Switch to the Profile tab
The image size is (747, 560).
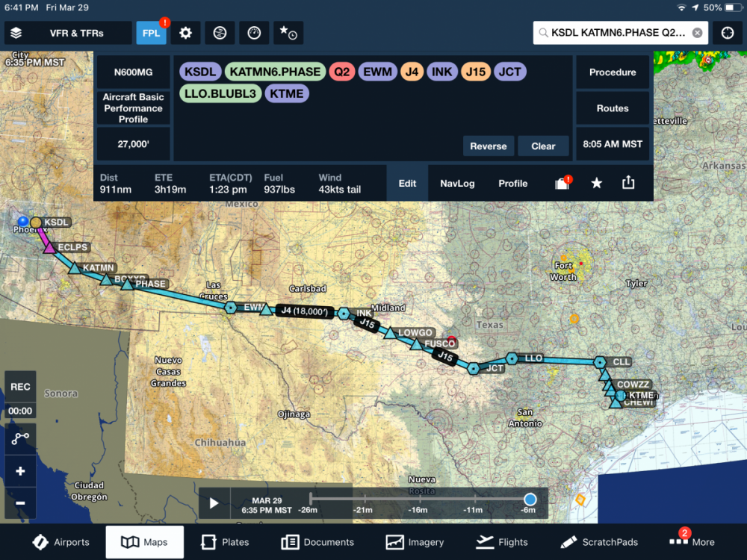point(512,184)
